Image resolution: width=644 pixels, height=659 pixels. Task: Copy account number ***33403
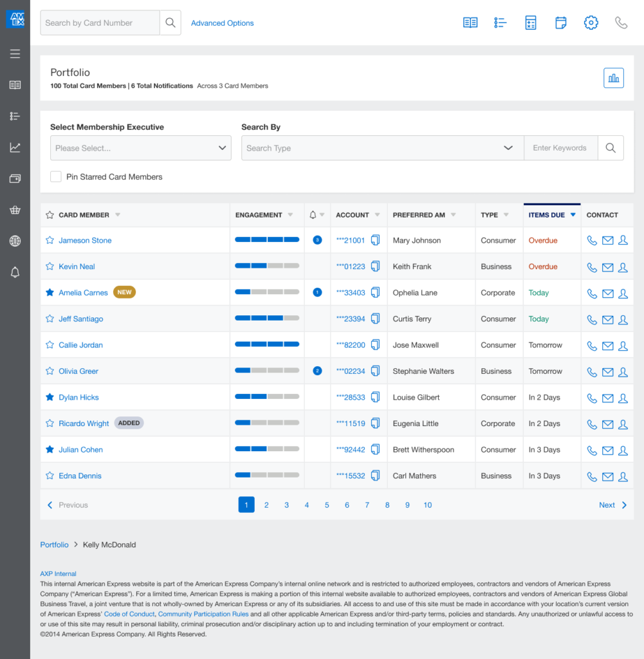point(376,293)
